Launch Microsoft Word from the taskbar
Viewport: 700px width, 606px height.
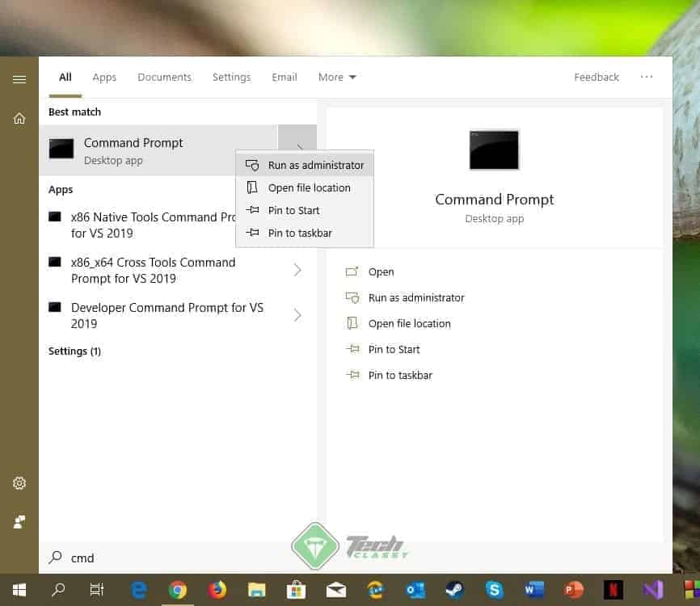coord(535,590)
